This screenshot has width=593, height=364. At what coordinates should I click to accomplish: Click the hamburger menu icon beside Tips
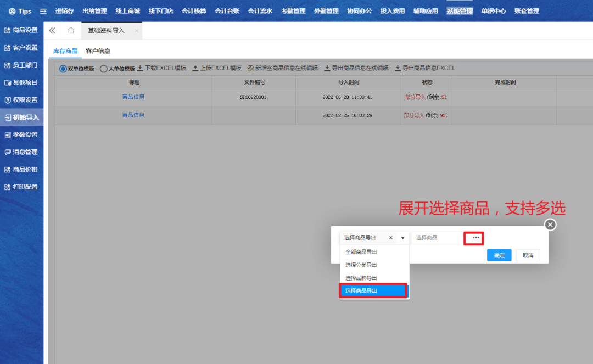[43, 11]
